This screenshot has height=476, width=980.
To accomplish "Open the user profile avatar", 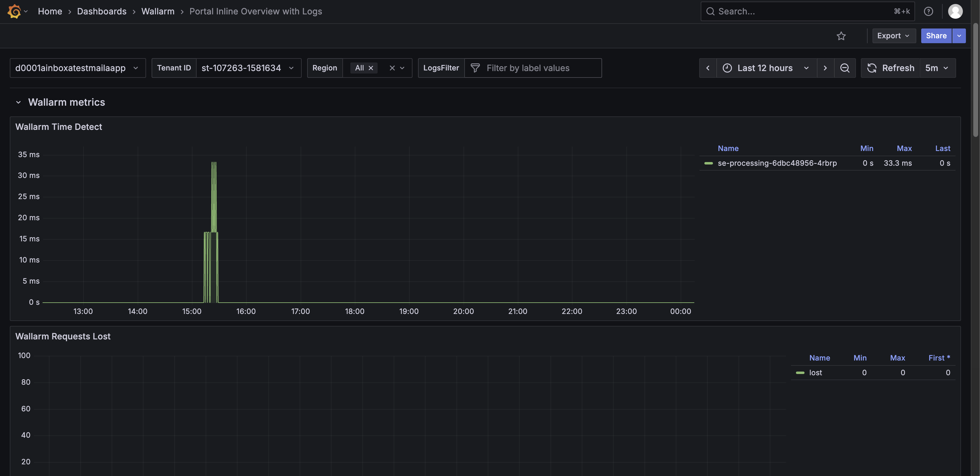I will [955, 11].
